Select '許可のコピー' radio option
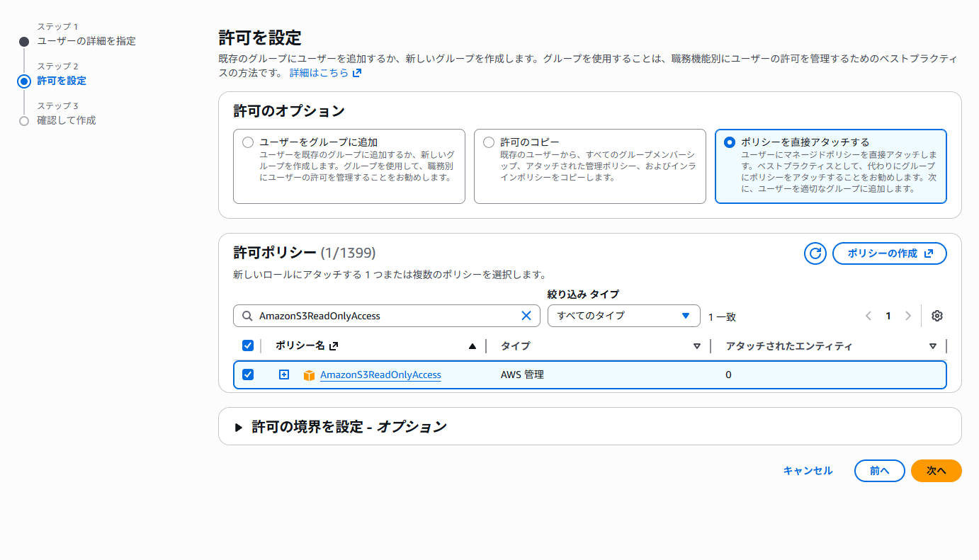 coord(489,142)
